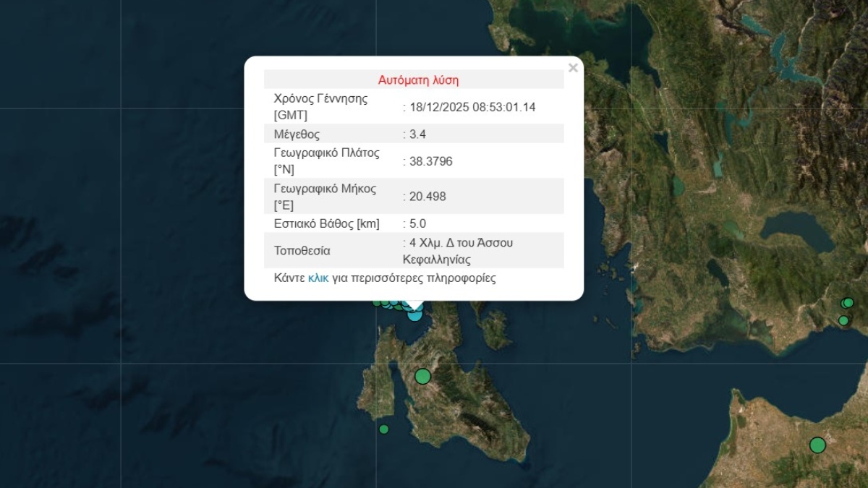Screen dimensions: 868x488
Task: Click the 'Τοποθεσία' row label
Action: (x=302, y=251)
